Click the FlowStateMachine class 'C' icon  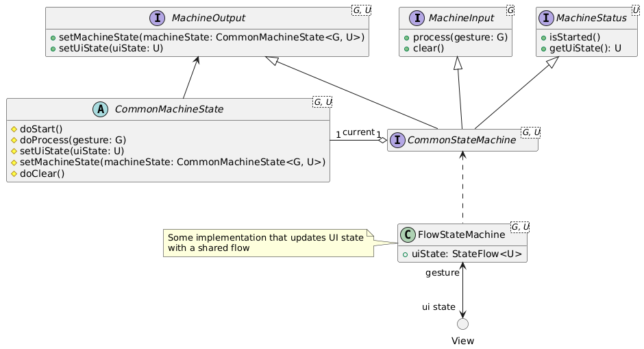coord(408,234)
